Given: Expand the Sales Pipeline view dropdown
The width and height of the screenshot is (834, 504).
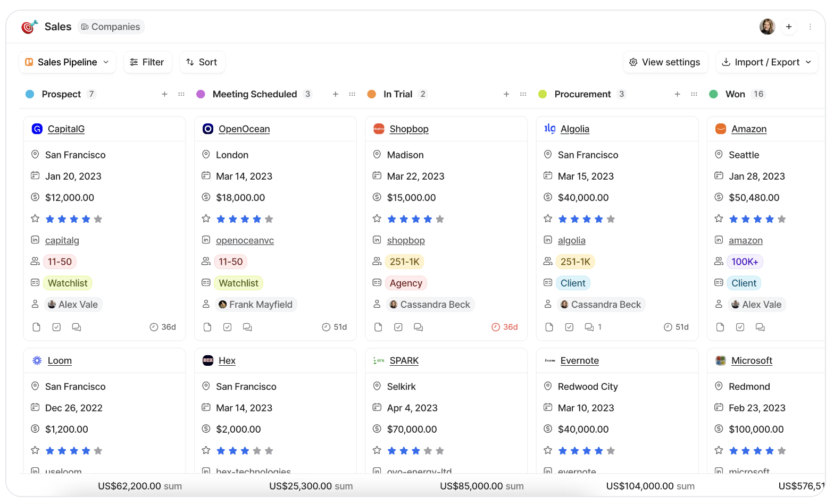Looking at the screenshot, I should click(68, 62).
